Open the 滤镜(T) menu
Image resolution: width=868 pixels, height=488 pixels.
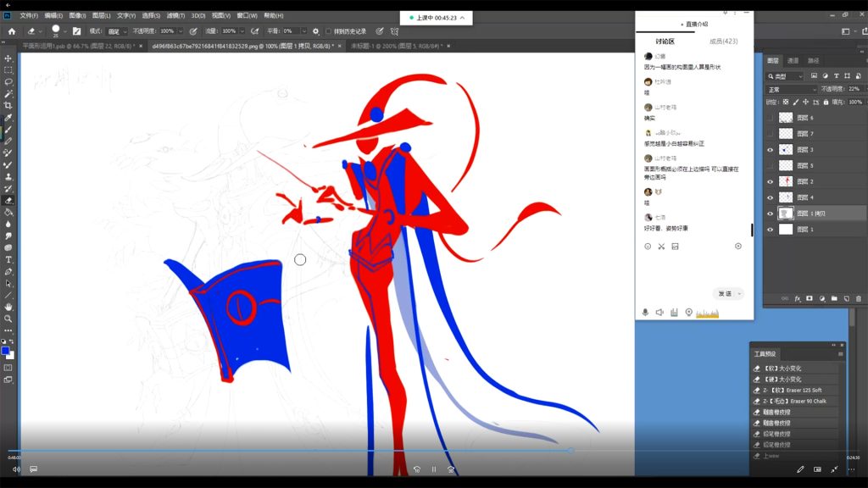175,15
